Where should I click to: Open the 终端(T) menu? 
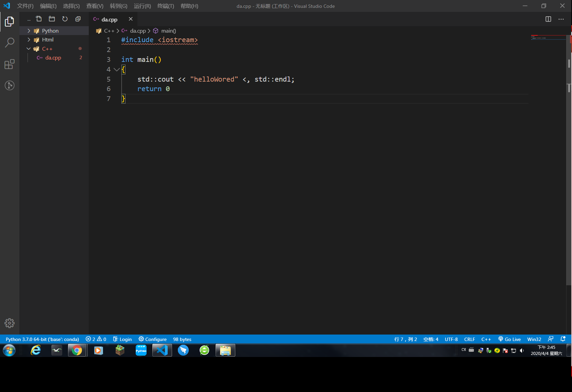(166, 6)
